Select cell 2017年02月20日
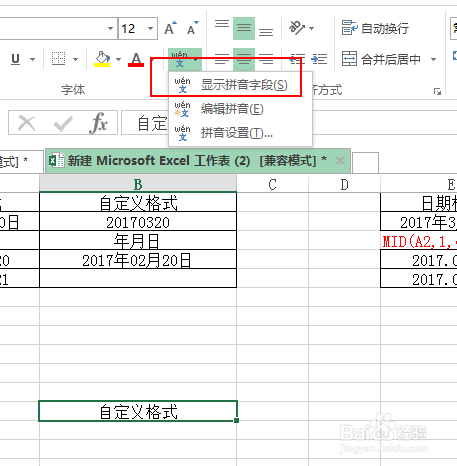Screen dimensions: 457x466 pos(138,260)
